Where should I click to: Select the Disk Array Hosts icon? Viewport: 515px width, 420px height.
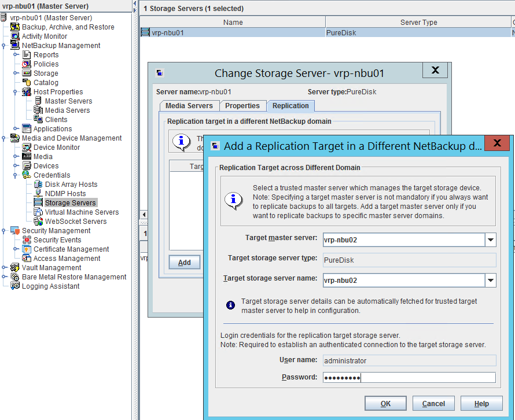click(x=38, y=184)
